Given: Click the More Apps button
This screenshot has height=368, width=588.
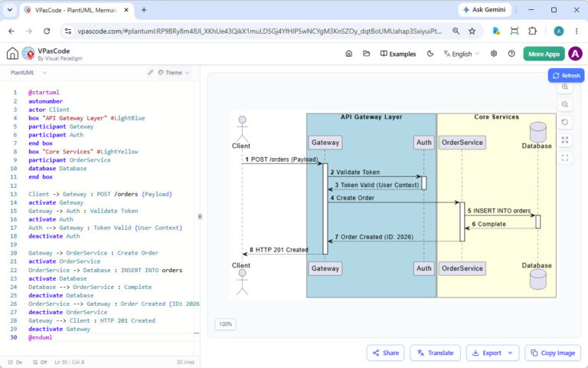Looking at the screenshot, I should coord(544,54).
